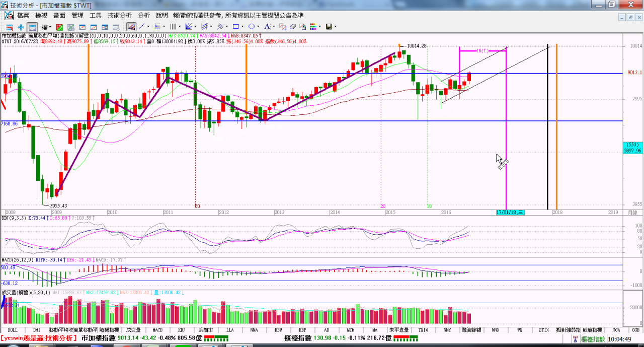Switch to the MACD indicator tab

(x=157, y=330)
